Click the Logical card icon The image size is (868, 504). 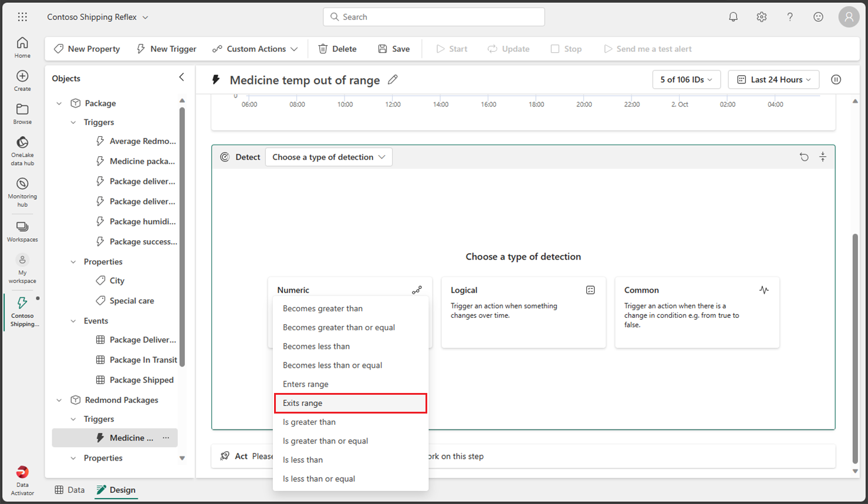590,290
